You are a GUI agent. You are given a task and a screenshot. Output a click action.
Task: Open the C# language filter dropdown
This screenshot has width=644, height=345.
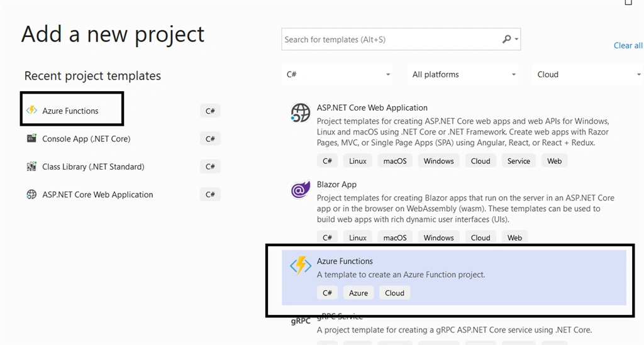[x=337, y=74]
